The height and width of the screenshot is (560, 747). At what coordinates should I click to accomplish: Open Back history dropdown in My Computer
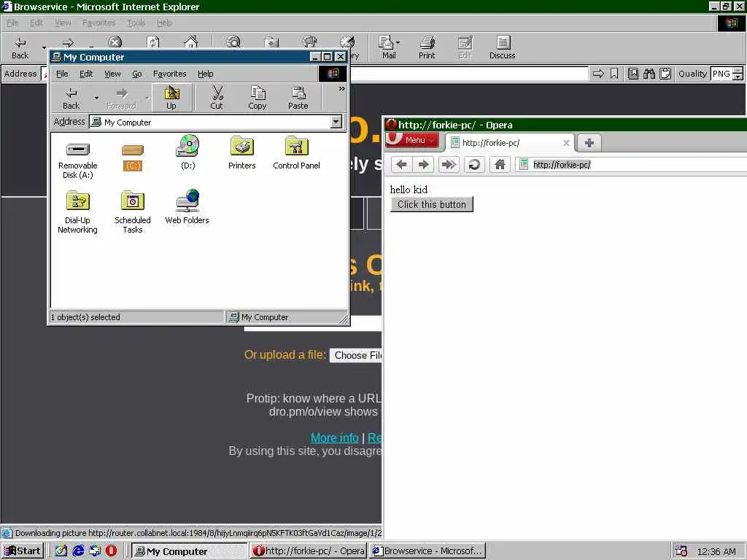click(x=97, y=98)
